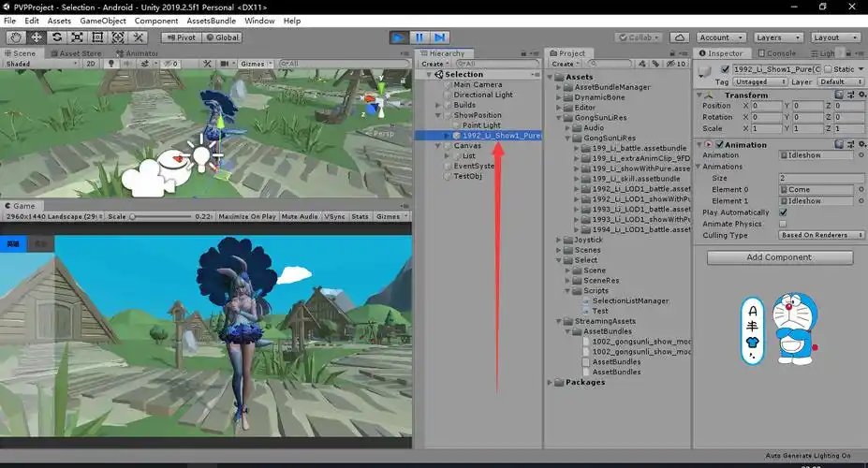Open scene camera settings icon
This screenshot has height=468, width=868.
pyautogui.click(x=225, y=64)
